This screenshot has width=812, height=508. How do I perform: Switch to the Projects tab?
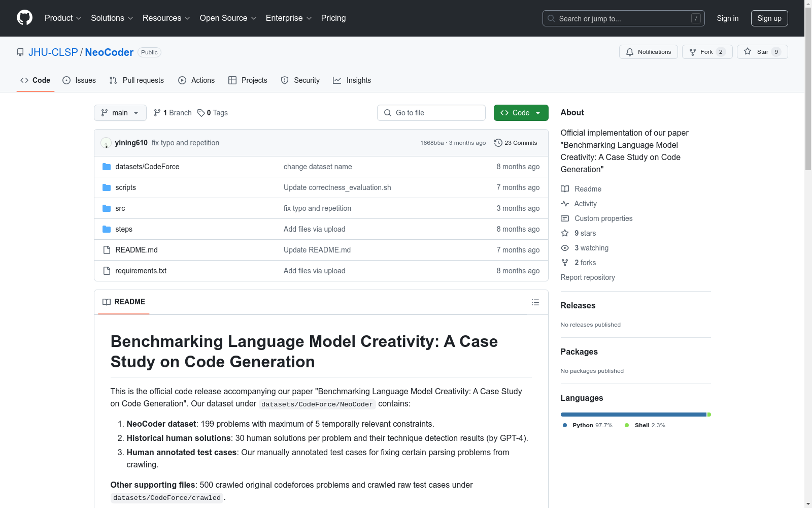[x=248, y=80]
